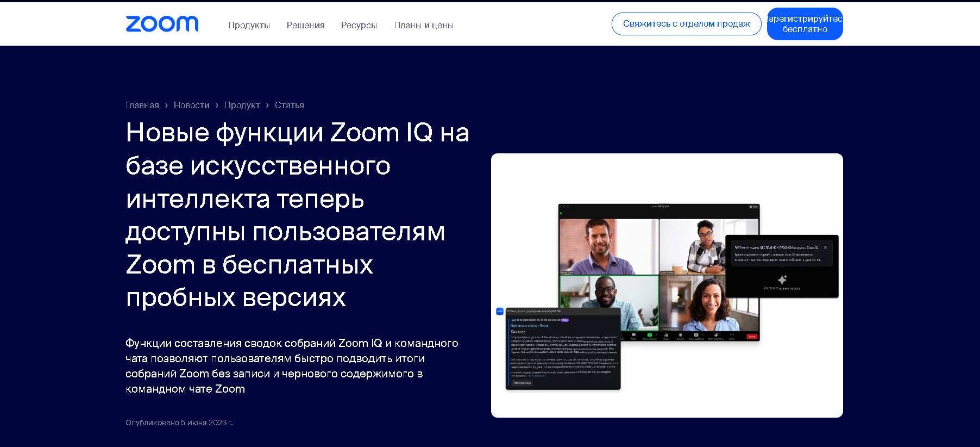This screenshot has height=447, width=980.
Task: Click the summary paragraph about Zoom IQ сводок
Action: [292, 366]
